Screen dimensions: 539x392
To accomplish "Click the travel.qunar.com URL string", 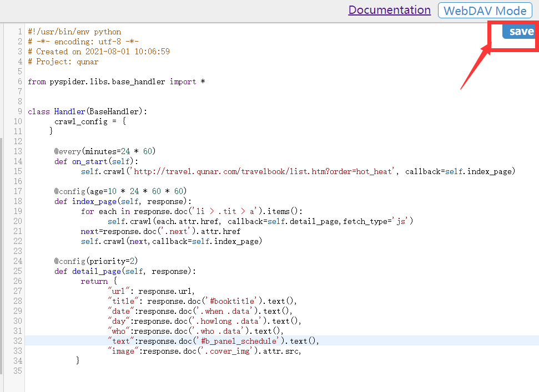I will [263, 171].
